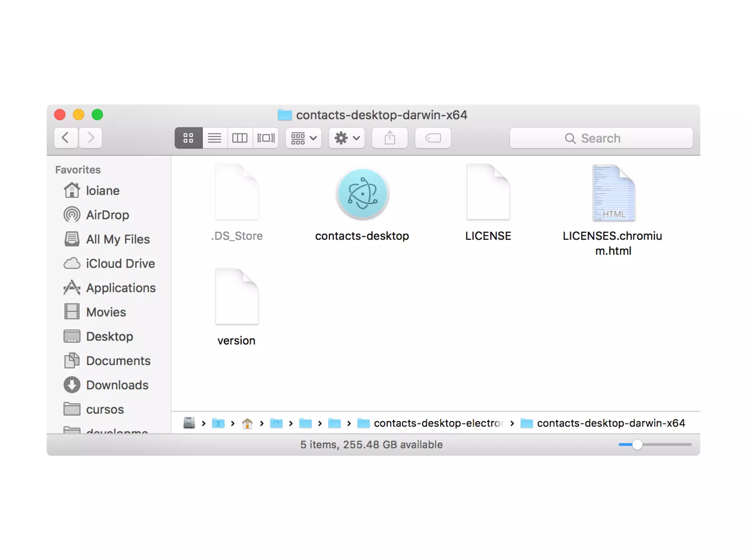Adjust the icon size slider

637,444
